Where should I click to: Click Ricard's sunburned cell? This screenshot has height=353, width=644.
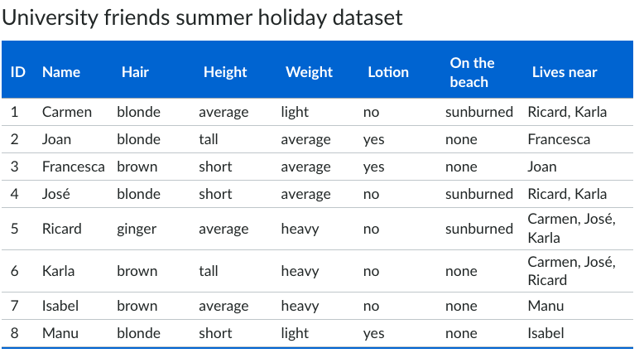[x=479, y=229]
